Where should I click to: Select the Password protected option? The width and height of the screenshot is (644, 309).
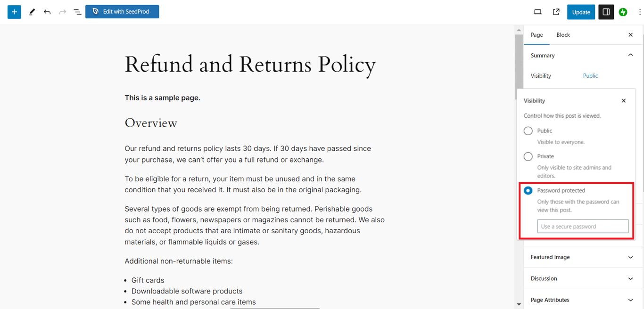pos(528,190)
